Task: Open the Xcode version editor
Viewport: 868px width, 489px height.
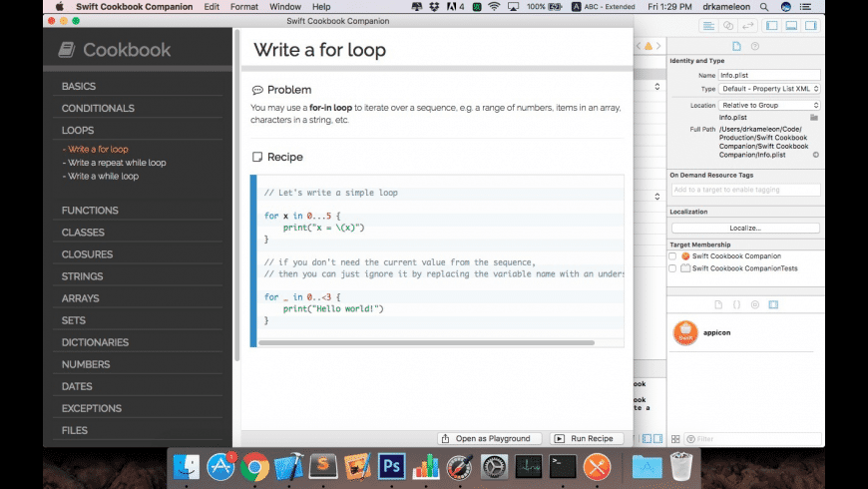Action: (x=748, y=26)
